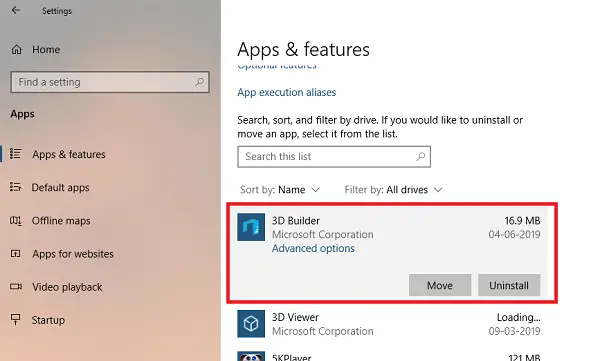Open the Filter by All drives dropdown

(393, 190)
